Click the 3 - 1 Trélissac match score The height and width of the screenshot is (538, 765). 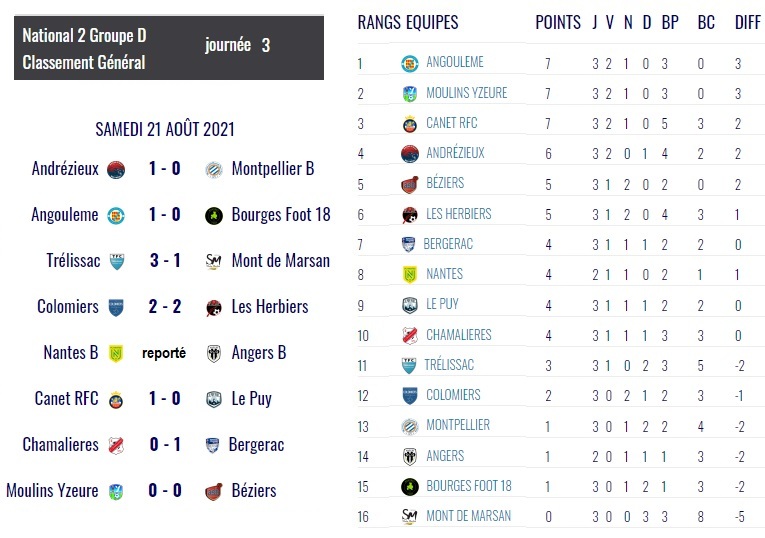[165, 261]
